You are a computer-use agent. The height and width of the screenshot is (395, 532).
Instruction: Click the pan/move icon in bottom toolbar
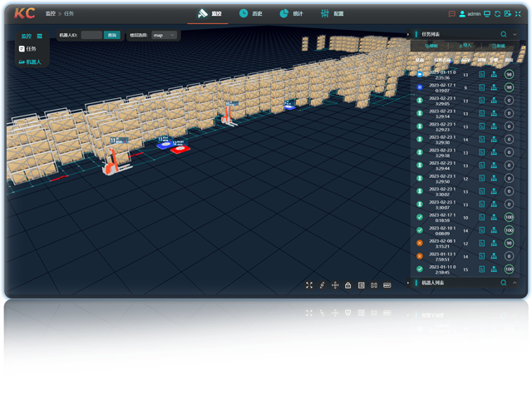[x=335, y=285]
